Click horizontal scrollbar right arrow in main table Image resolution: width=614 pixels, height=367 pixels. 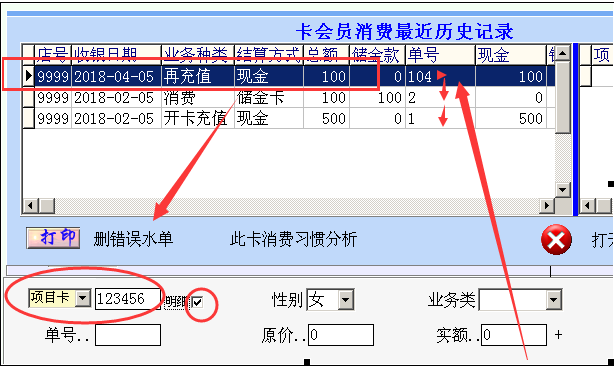pos(547,205)
